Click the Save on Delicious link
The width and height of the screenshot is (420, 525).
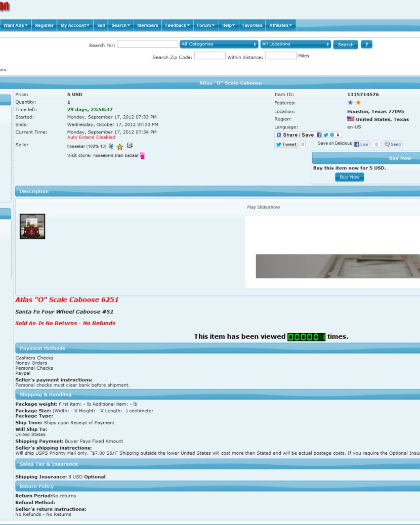(x=334, y=143)
